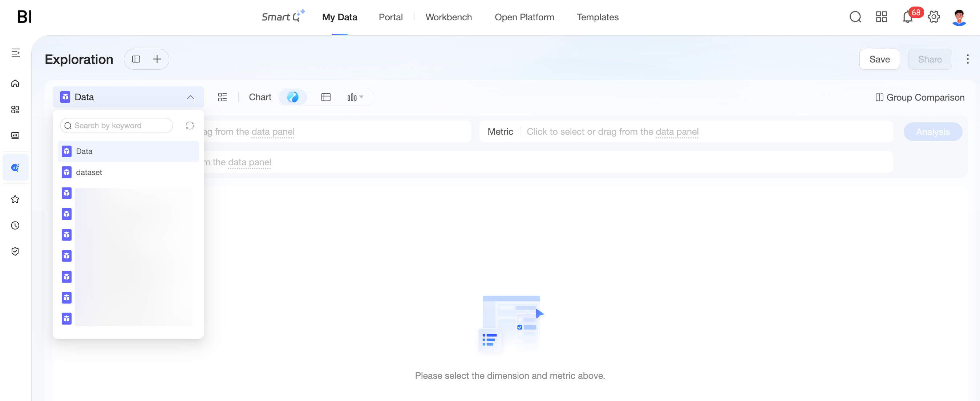Open the Templates tab

597,17
